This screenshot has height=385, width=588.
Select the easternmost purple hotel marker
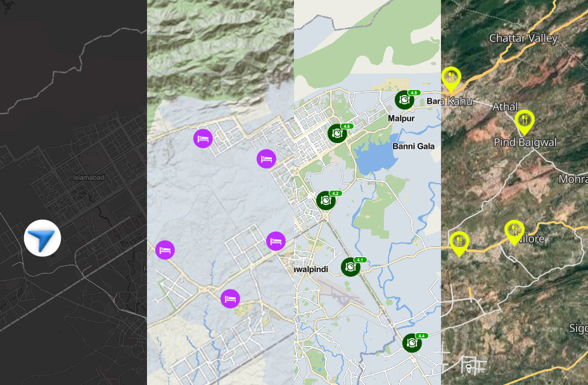[x=276, y=241]
